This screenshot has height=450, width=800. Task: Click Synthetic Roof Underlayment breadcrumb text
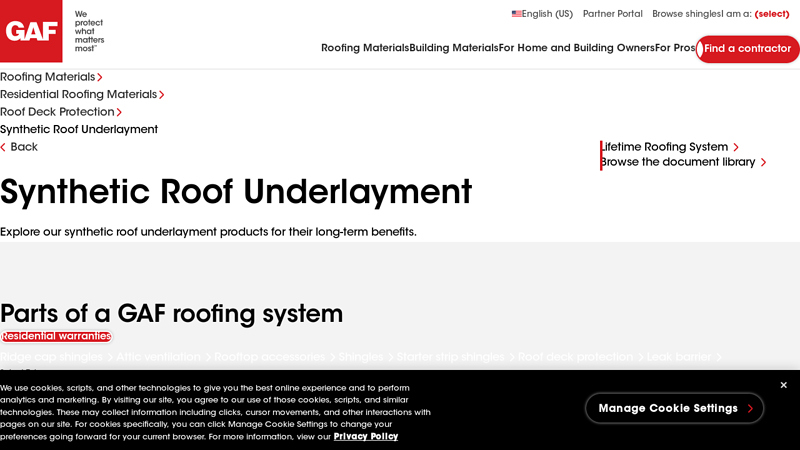point(79,130)
